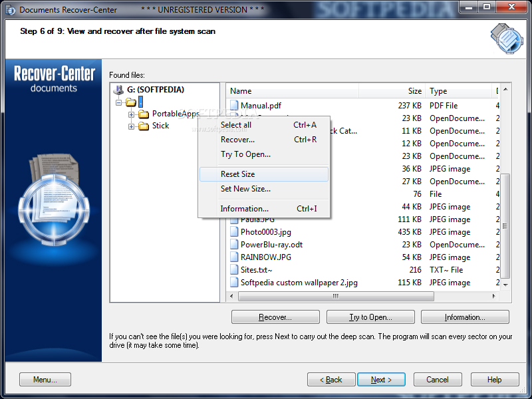
Task: Click the Softpedia custom wallpaper 2.jpg icon
Action: tap(234, 282)
